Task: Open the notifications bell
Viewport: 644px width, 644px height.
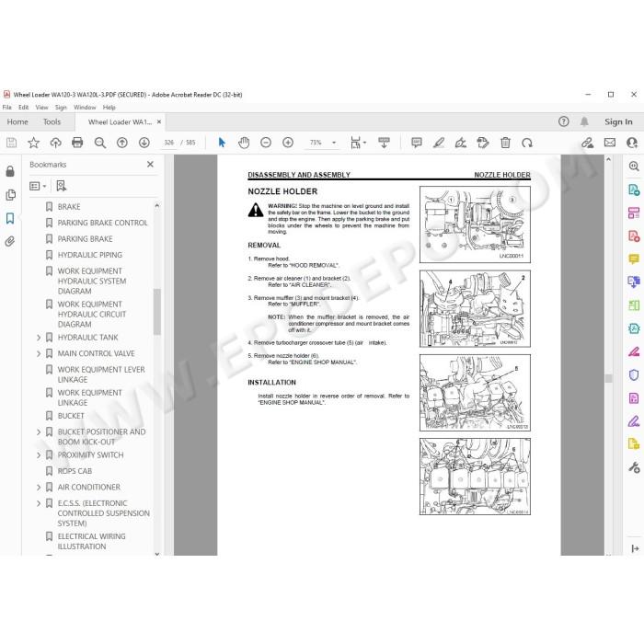Action: click(x=584, y=121)
